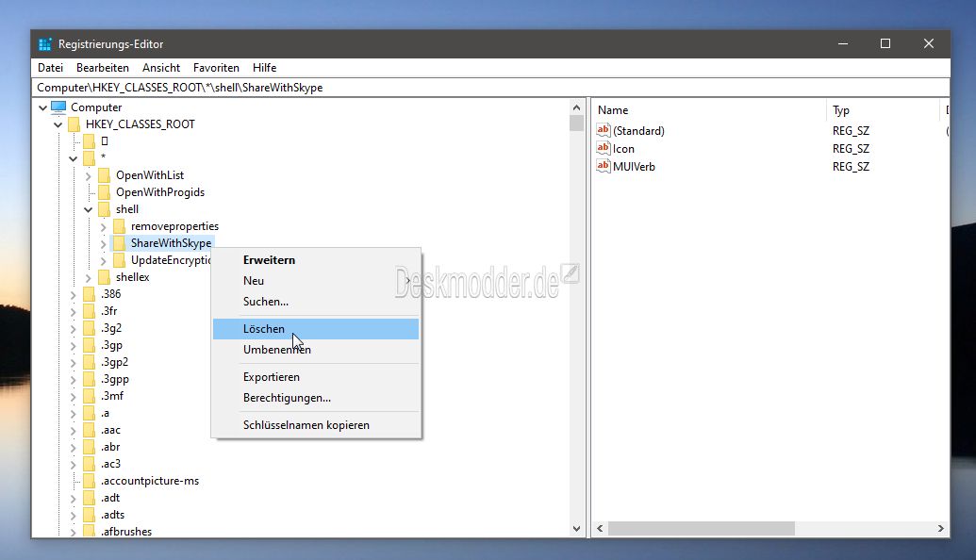Click the Registry Editor app icon in title bar
976x560 pixels.
pyautogui.click(x=45, y=44)
